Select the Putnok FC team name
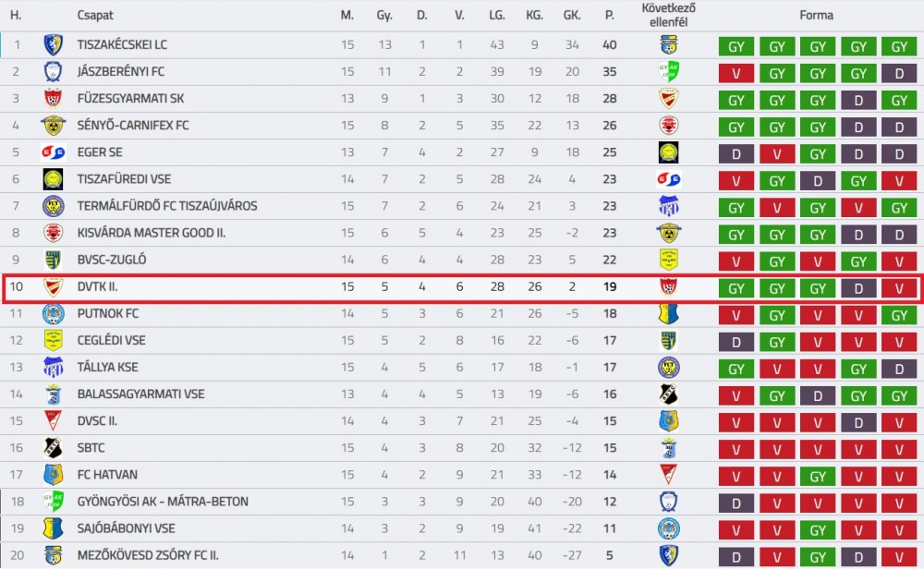924x570 pixels. coord(108,313)
